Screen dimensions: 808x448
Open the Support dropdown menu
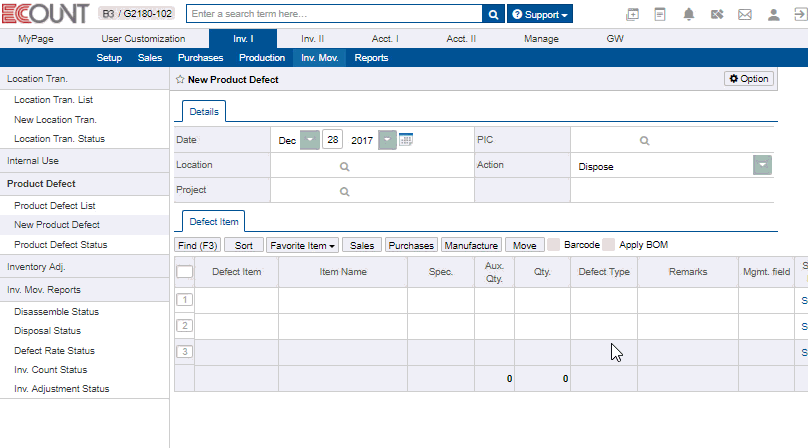pos(540,14)
